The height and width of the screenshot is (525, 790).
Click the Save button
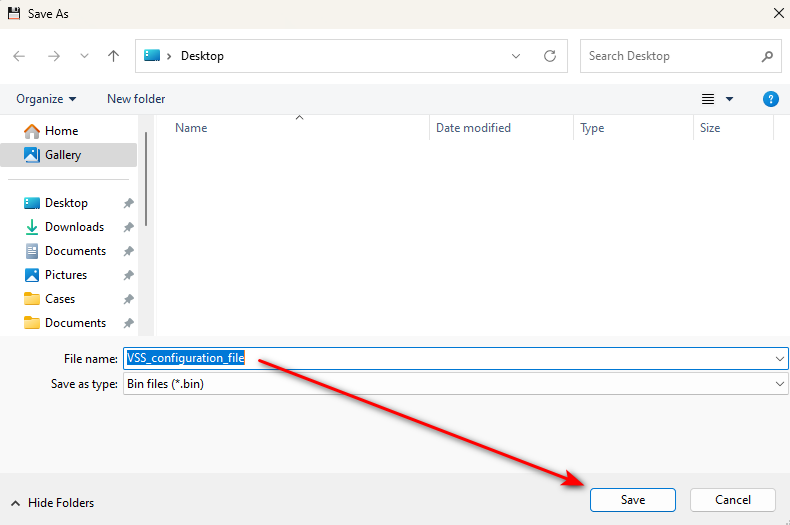click(x=633, y=500)
